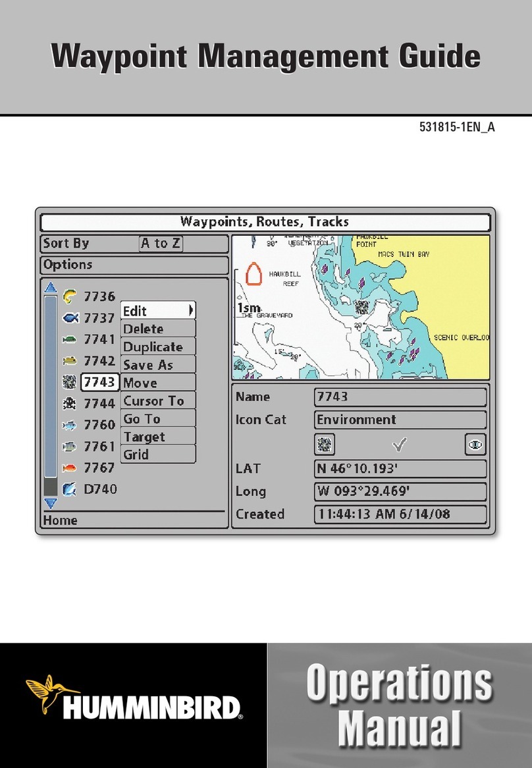Select waypoint 7744 in the list
Screen dimensions: 532x768
pos(99,404)
